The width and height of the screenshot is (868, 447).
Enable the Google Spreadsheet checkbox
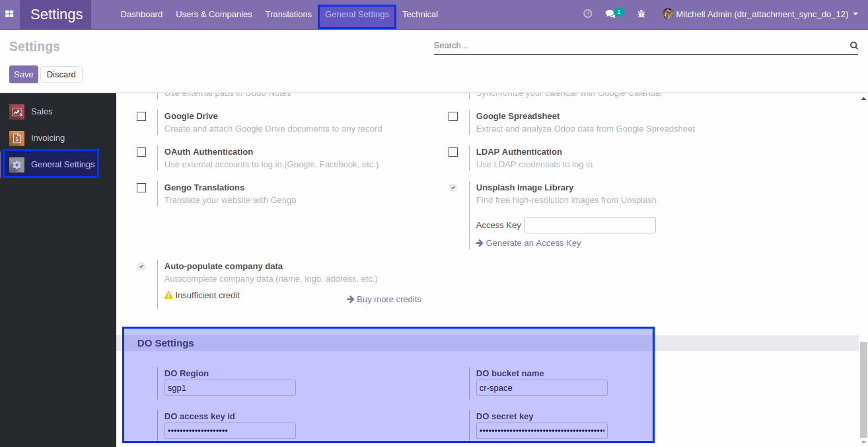453,116
